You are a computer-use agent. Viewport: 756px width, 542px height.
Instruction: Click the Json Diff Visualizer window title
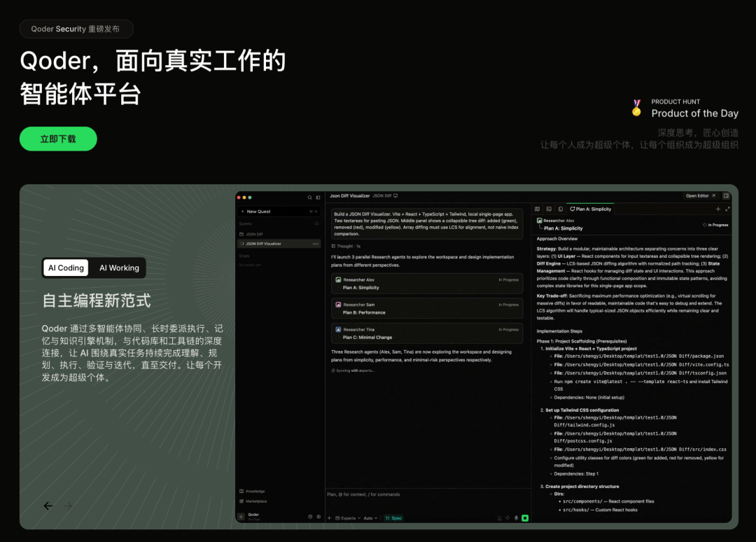pyautogui.click(x=349, y=196)
